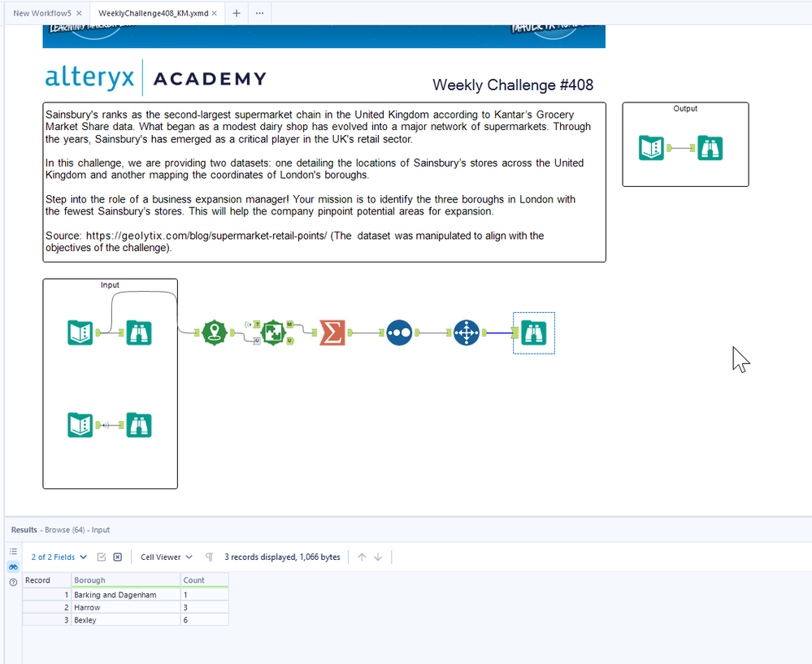Click the U output anchor of Spatial Match
This screenshot has height=664, width=812.
click(290, 341)
